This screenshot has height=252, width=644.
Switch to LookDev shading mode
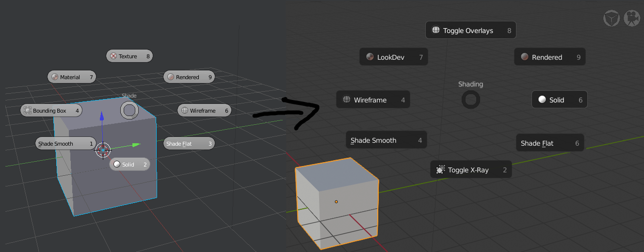tap(394, 57)
